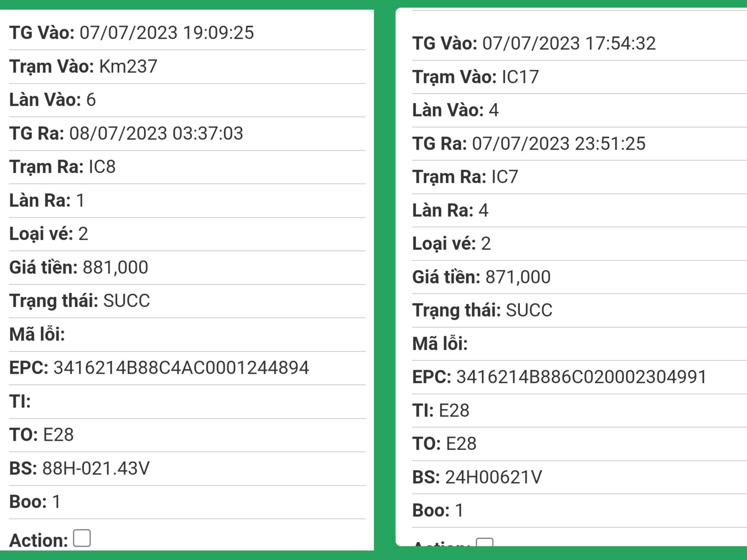747x560 pixels.
Task: Click the entry time 19:09:25
Action: (x=167, y=33)
